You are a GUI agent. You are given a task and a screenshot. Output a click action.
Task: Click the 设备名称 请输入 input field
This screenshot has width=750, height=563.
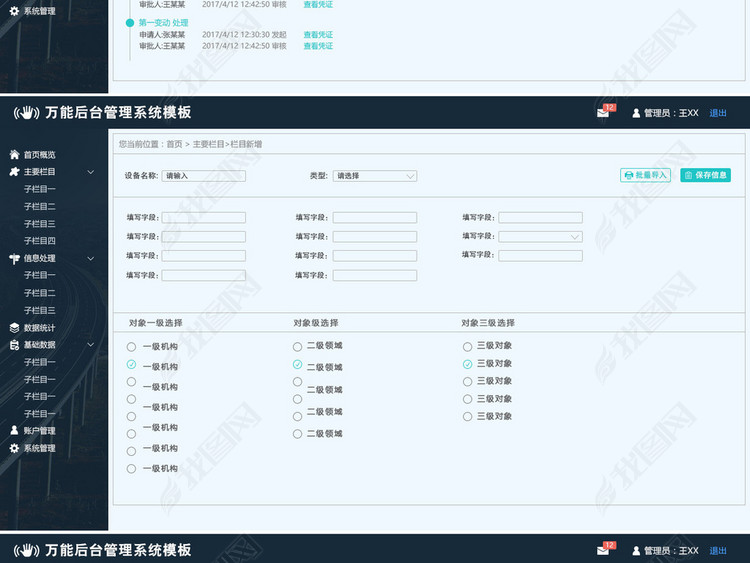pos(204,176)
